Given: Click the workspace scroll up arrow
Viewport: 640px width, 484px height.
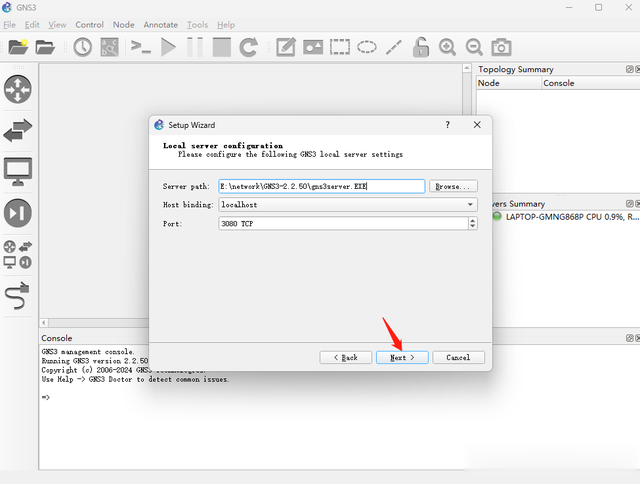Looking at the screenshot, I should pyautogui.click(x=467, y=68).
